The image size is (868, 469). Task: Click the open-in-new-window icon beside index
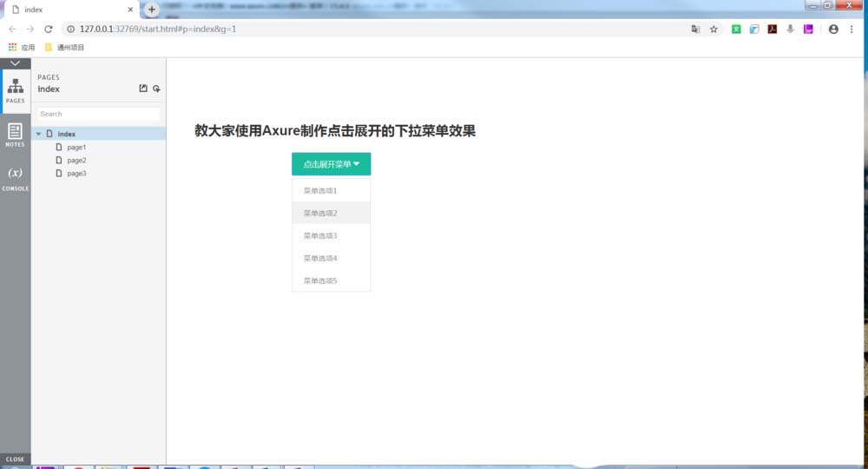point(143,89)
